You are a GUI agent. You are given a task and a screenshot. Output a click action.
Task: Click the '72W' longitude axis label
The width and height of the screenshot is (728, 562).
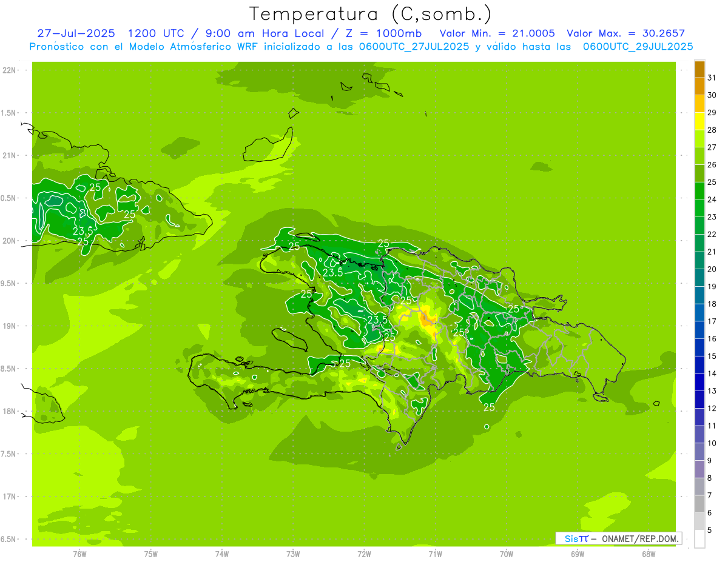pyautogui.click(x=365, y=554)
